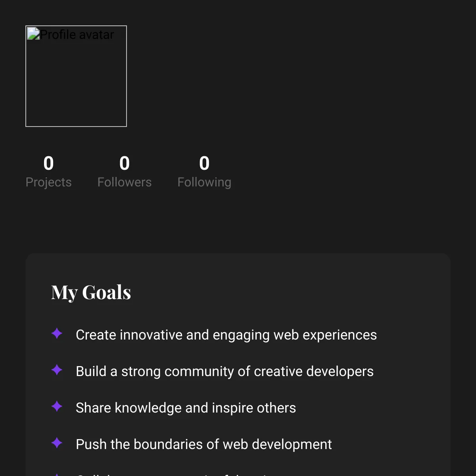Click the sparkle icon on the bottom goal
This screenshot has height=476, width=476.
tap(57, 474)
